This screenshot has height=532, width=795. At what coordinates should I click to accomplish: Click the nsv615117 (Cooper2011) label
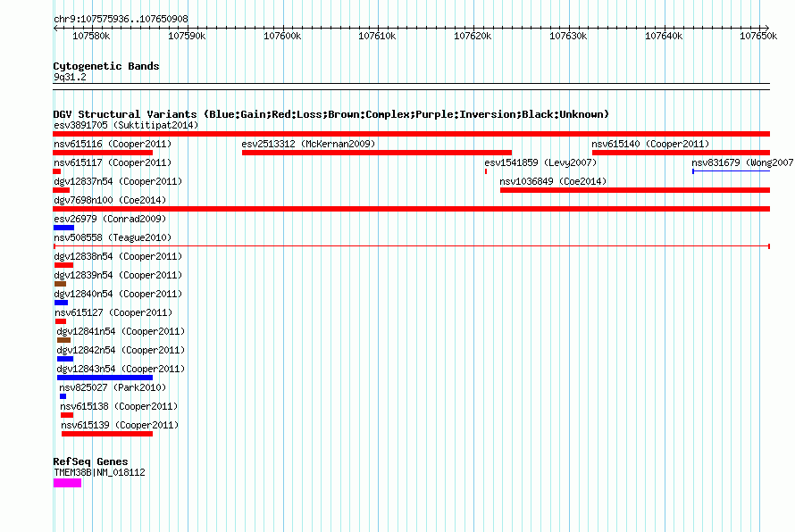pos(113,162)
